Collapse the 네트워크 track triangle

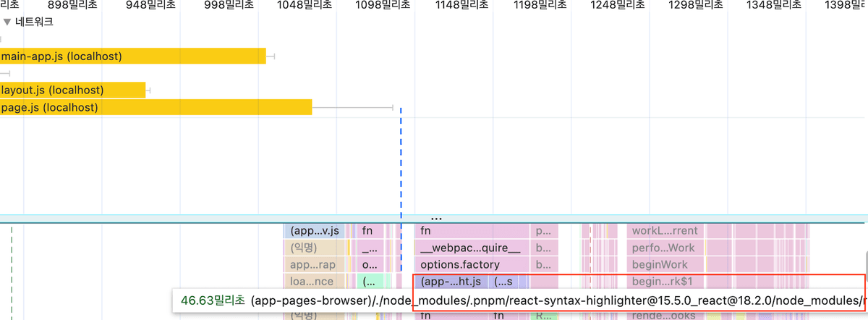[7, 22]
